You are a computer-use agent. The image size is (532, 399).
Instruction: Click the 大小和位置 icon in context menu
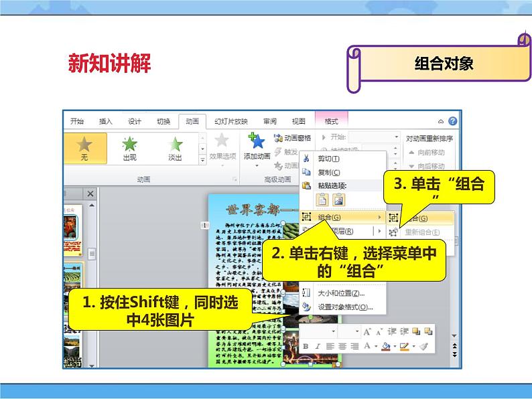[x=306, y=293]
